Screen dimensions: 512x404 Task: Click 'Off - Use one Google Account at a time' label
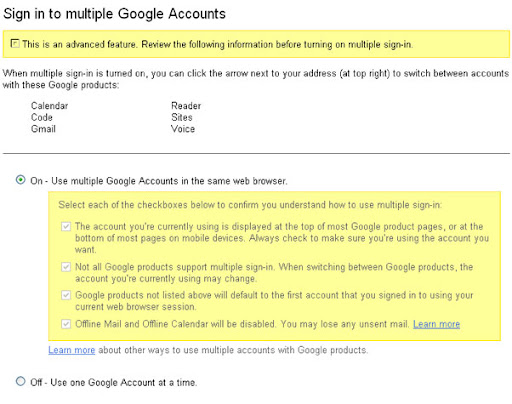tap(114, 382)
